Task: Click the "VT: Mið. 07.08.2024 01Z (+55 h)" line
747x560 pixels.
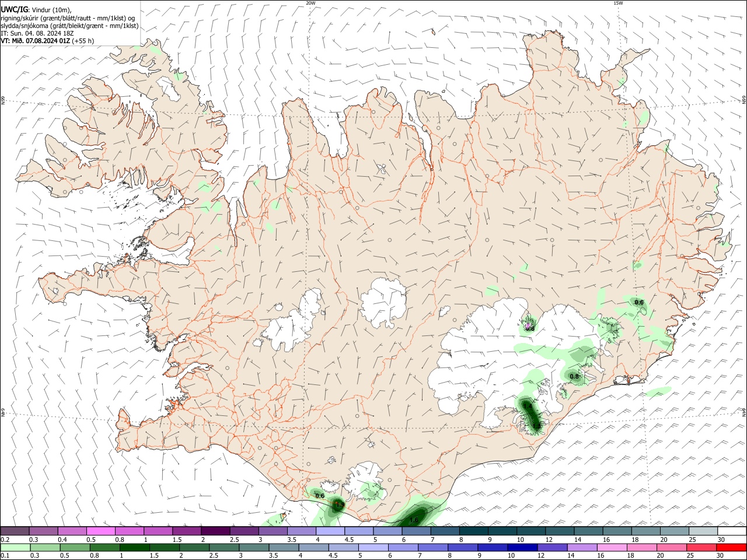Action: click(x=47, y=41)
